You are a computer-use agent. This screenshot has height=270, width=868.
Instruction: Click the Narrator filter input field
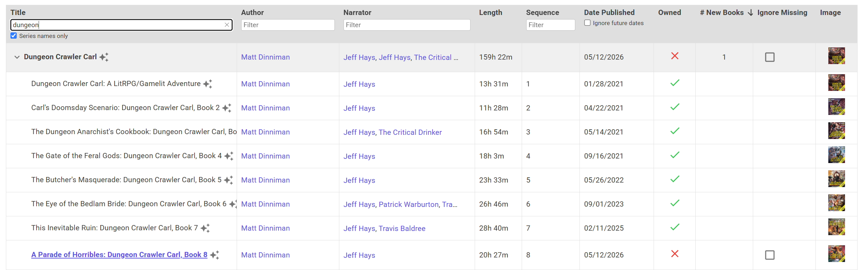[407, 25]
